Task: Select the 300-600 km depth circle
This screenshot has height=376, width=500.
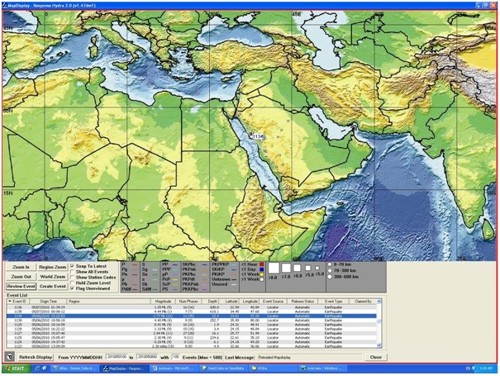Action: coord(330,277)
